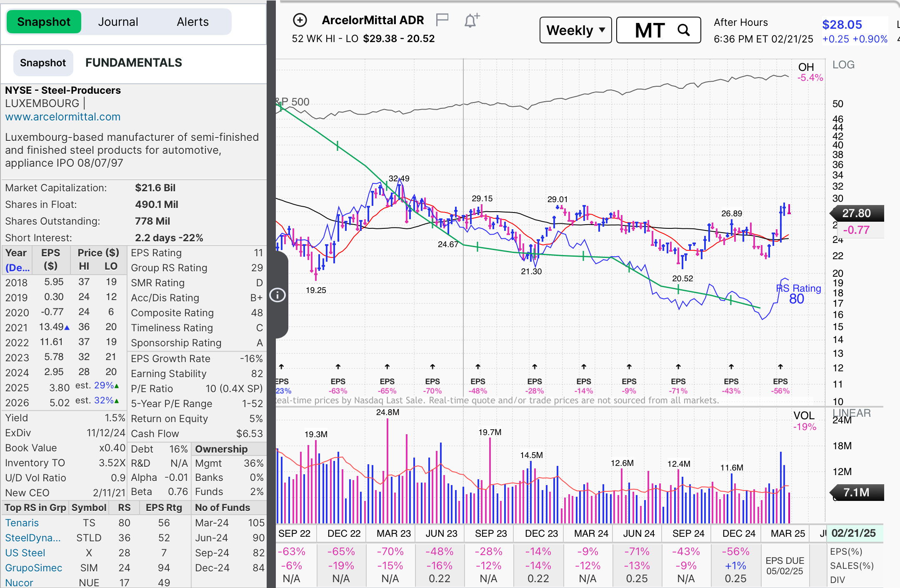Click the VOL -19% label
This screenshot has height=588, width=900.
804,421
